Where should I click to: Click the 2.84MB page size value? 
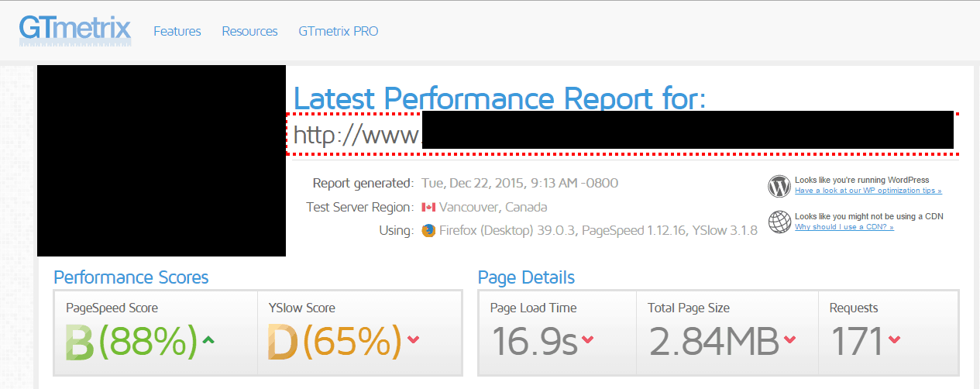[x=714, y=342]
